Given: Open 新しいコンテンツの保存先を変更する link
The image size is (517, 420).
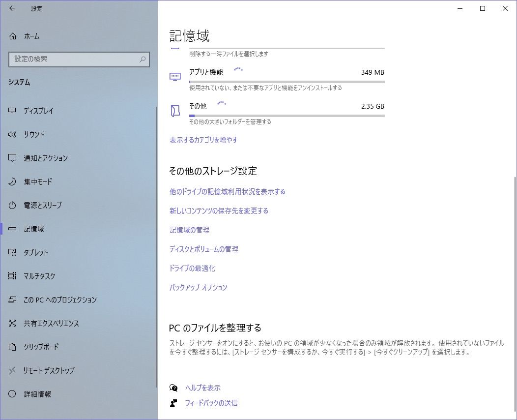Looking at the screenshot, I should pyautogui.click(x=219, y=211).
